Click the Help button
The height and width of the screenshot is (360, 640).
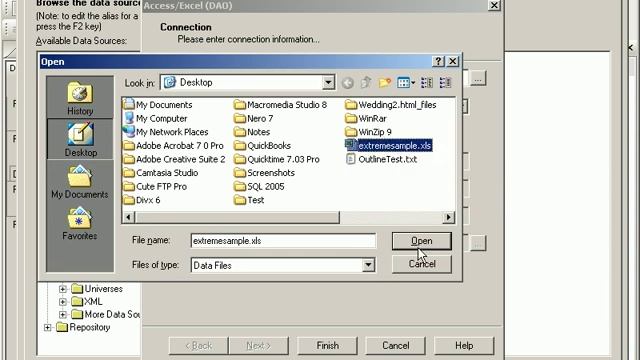point(464,346)
